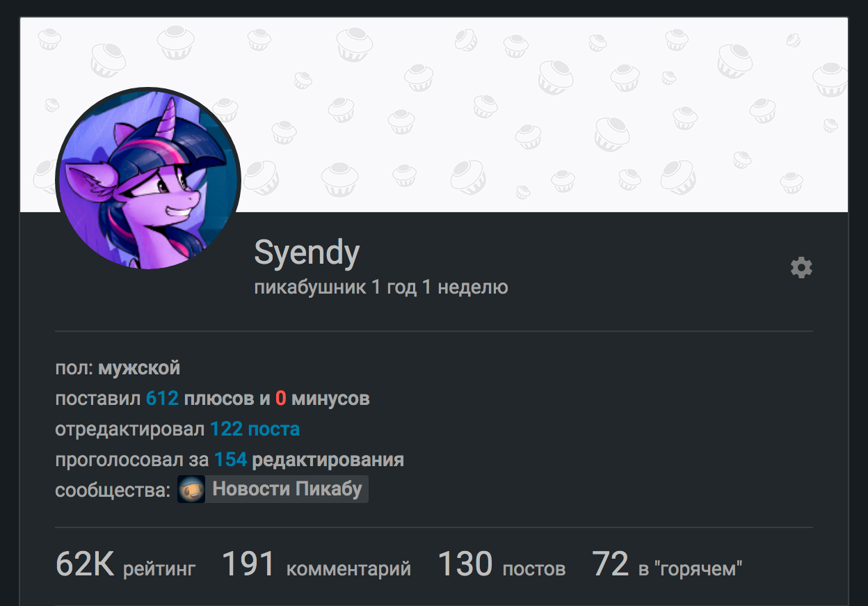The image size is (868, 606).
Task: Click the 62K rating number
Action: pos(85,564)
